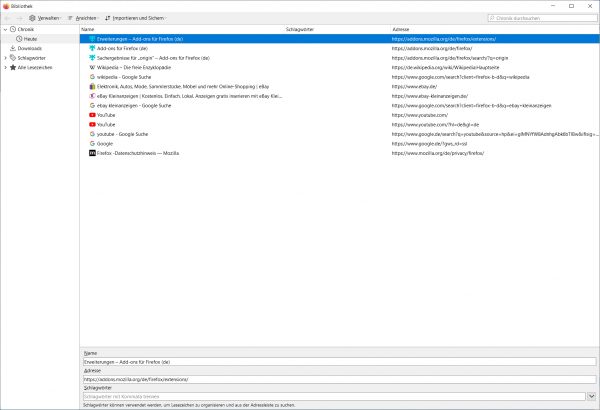Click the Firefox icon in title bar

pyautogui.click(x=6, y=6)
